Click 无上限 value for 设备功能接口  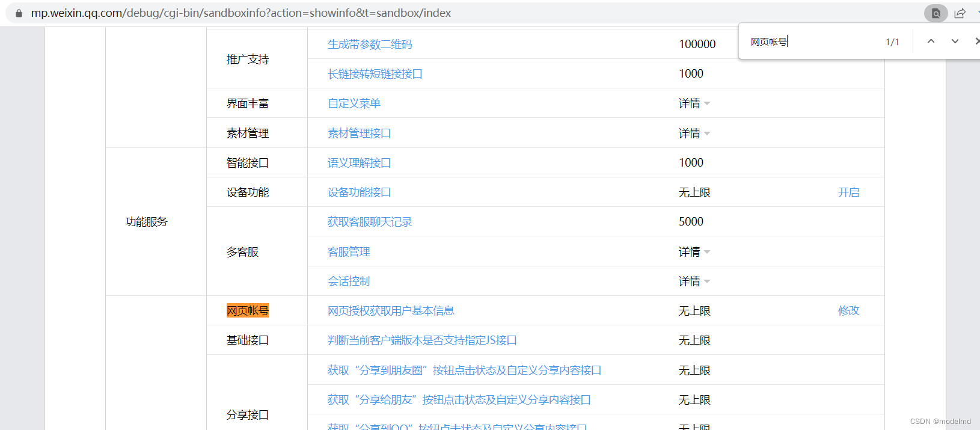(x=694, y=192)
